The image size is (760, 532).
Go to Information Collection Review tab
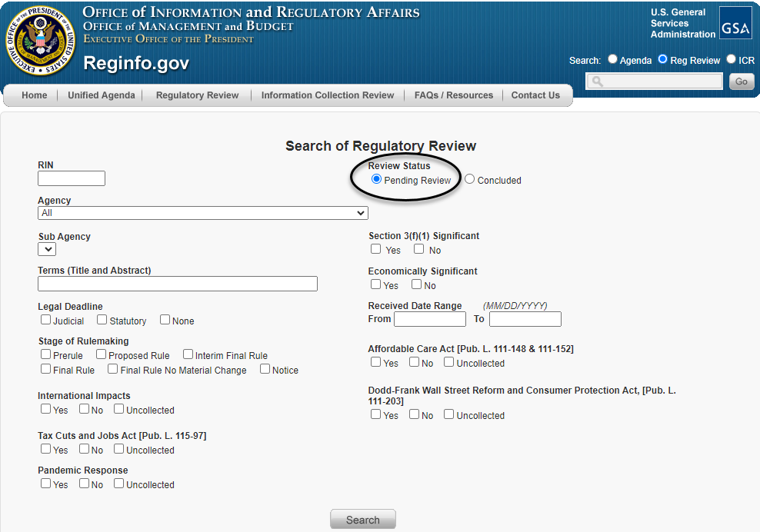pos(327,95)
